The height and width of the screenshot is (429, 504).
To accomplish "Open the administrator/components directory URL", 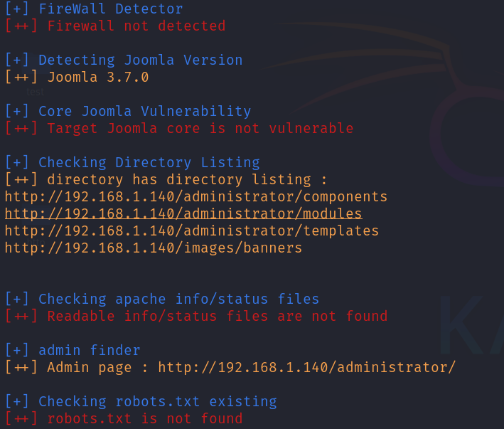I will tap(196, 196).
